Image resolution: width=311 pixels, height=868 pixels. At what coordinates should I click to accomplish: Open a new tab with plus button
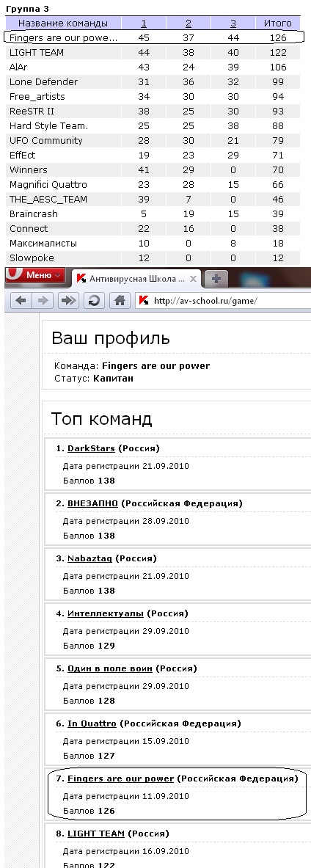(216, 280)
